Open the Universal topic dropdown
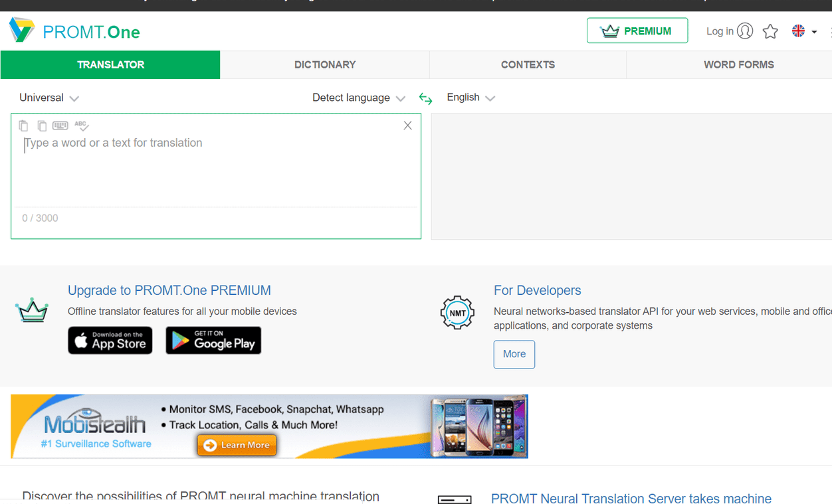Screen dimensions: 832x504 pos(49,98)
